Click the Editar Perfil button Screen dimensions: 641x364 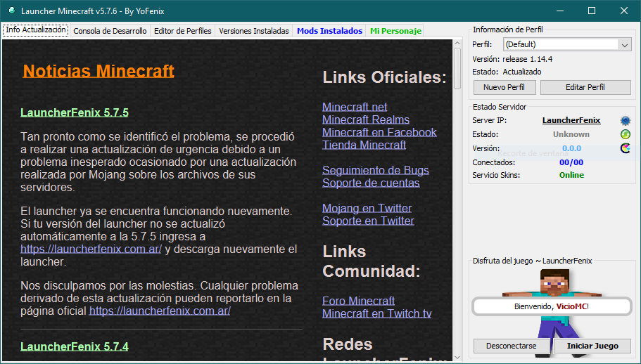[585, 87]
